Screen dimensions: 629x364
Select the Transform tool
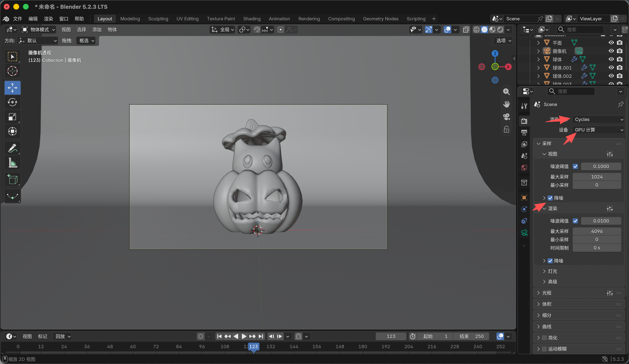(x=12, y=131)
